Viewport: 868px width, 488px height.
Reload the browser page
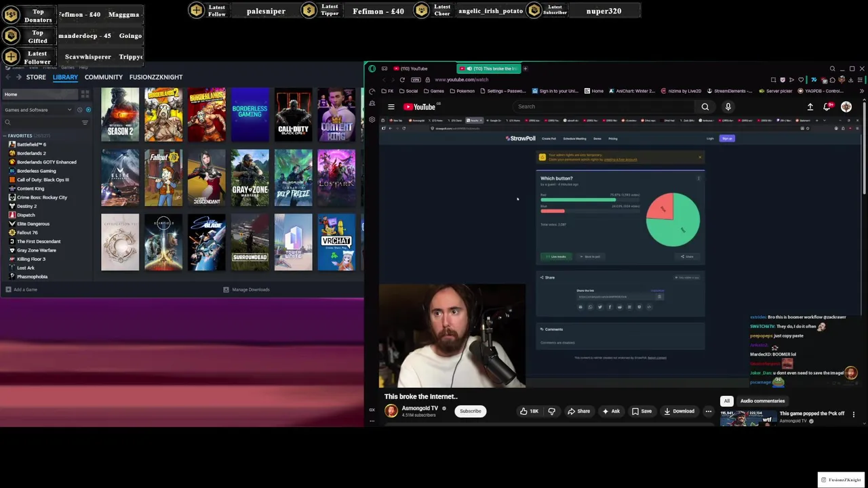[x=402, y=79]
